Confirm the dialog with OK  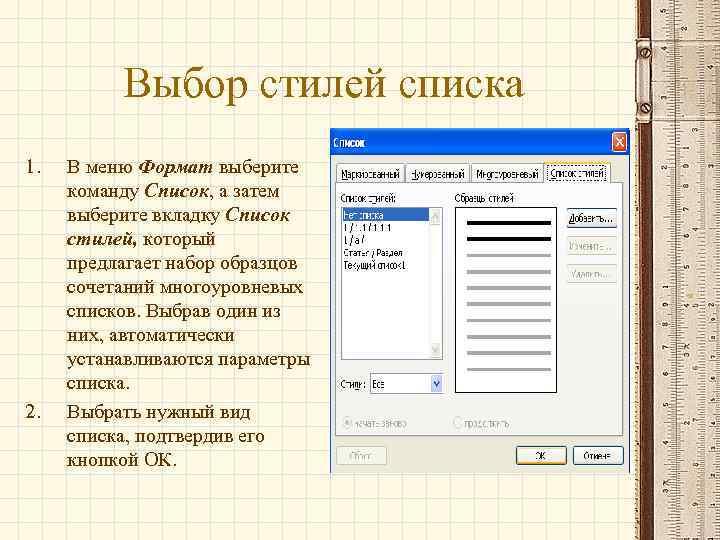tap(541, 456)
